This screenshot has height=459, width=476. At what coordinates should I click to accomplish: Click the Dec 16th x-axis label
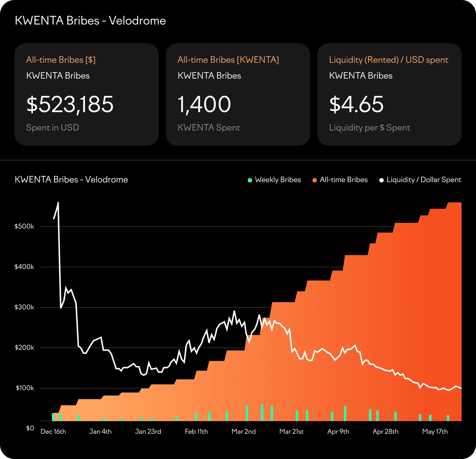[x=53, y=432]
